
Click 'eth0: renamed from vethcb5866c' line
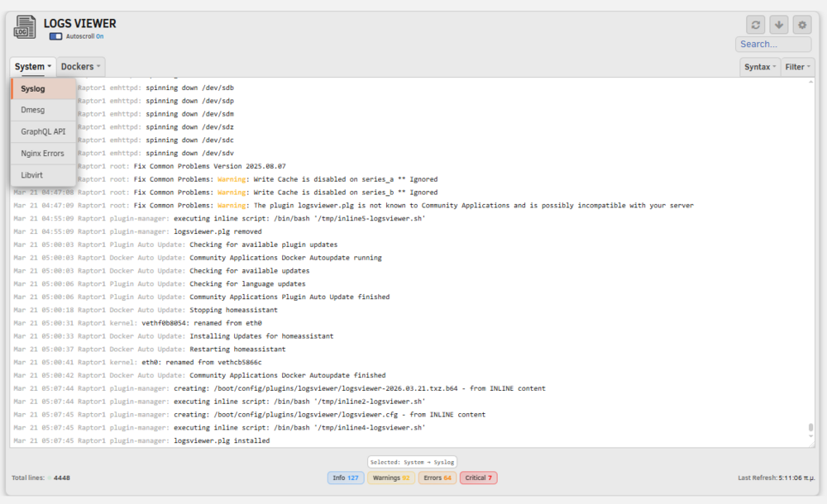(x=137, y=362)
